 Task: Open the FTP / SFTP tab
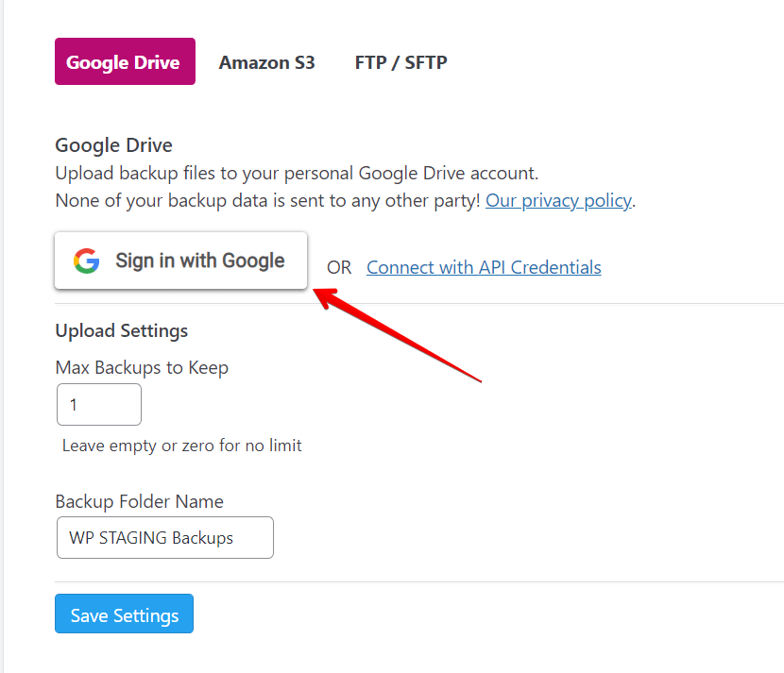(x=401, y=62)
